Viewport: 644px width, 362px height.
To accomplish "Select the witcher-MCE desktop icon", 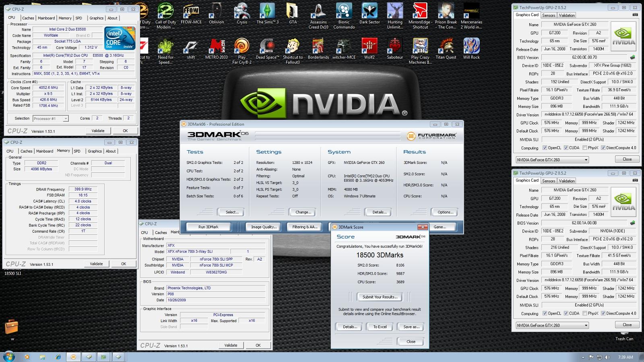I will pyautogui.click(x=344, y=49).
